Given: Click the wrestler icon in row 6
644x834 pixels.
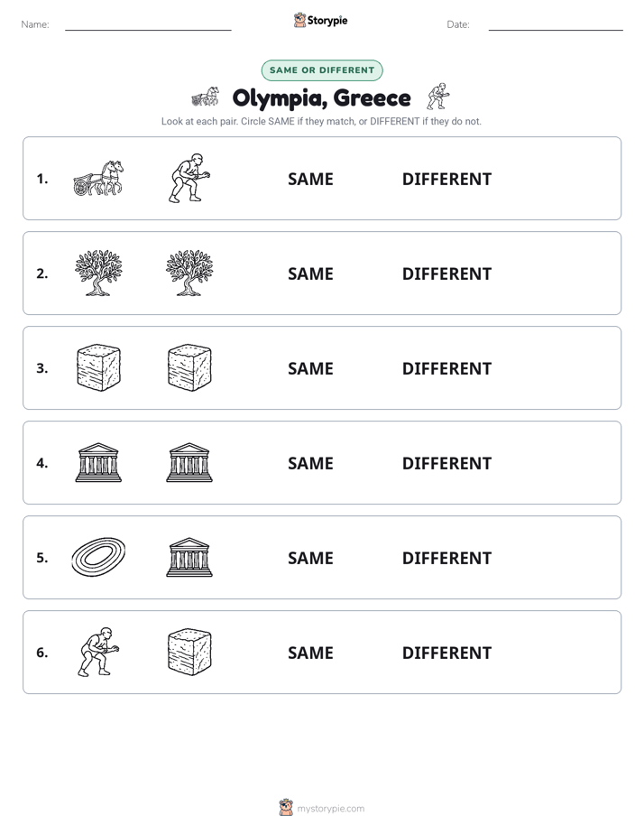Looking at the screenshot, I should [x=98, y=652].
